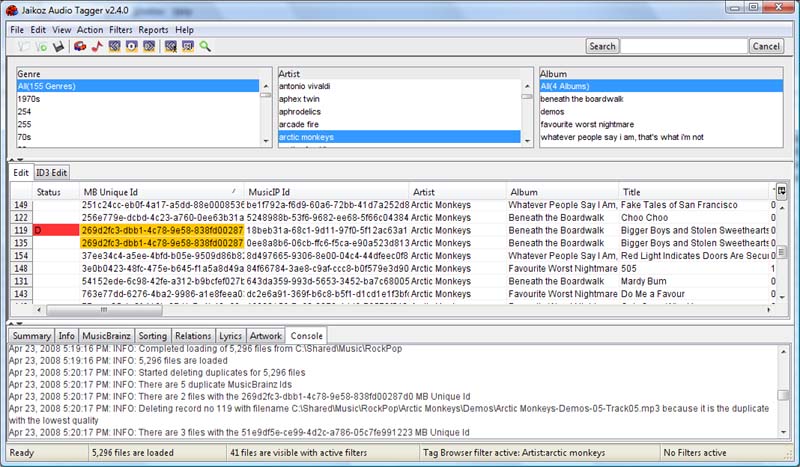Click the purple circle toolbar icon
The width and height of the screenshot is (800, 467).
pos(132,46)
